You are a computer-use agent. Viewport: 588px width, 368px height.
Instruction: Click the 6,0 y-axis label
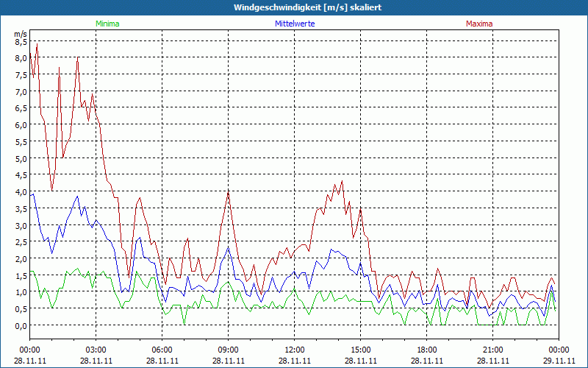tap(21, 125)
